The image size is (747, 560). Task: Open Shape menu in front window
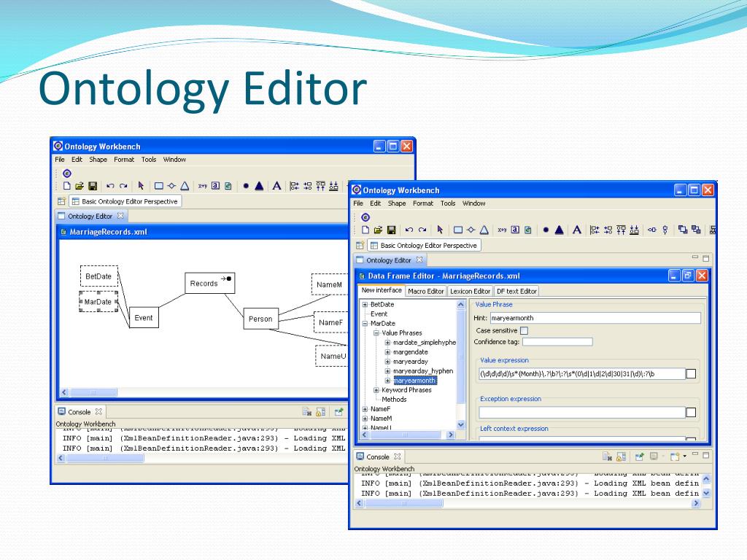[x=397, y=203]
